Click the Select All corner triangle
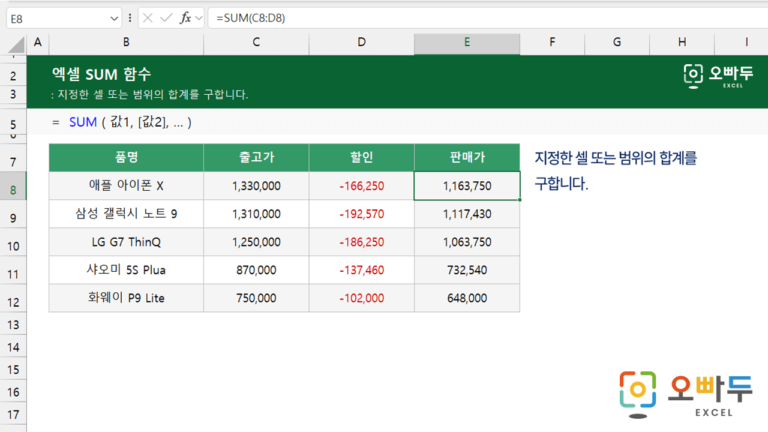Screen dimensions: 768x432 click(16, 45)
